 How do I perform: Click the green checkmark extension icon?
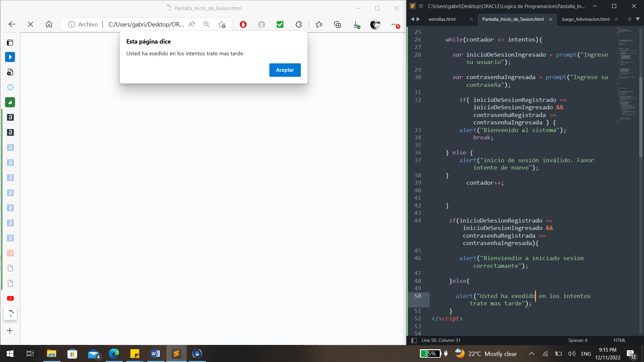tap(280, 24)
